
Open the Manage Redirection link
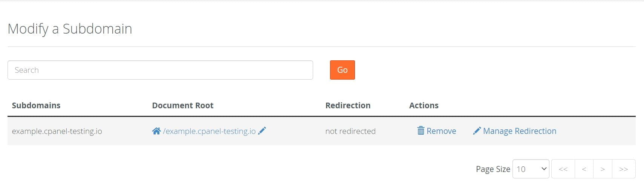click(x=520, y=131)
